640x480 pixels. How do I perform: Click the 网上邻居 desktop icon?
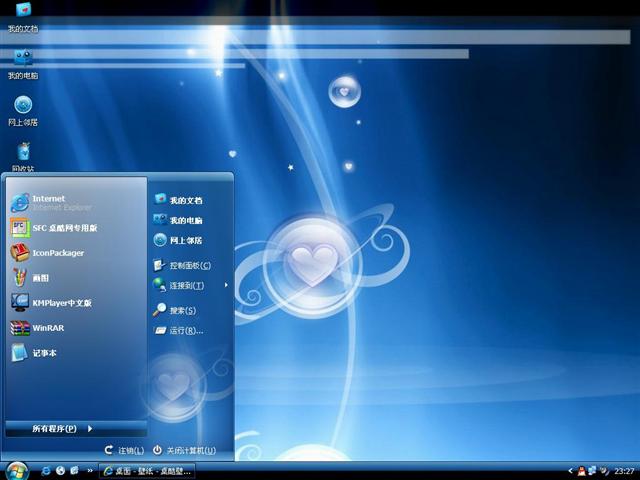pyautogui.click(x=23, y=106)
